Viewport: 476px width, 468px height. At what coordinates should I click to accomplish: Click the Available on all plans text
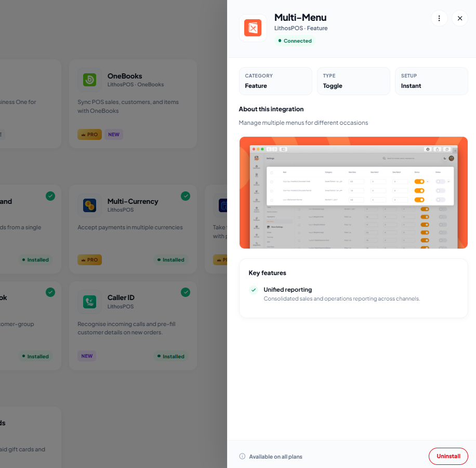click(x=275, y=457)
